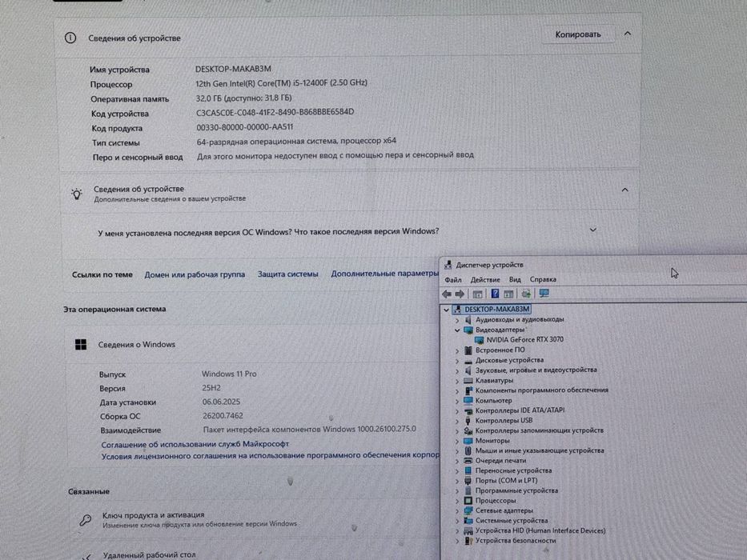Click the Компьютер monitor icon in tree
This screenshot has width=747, height=560.
468,401
